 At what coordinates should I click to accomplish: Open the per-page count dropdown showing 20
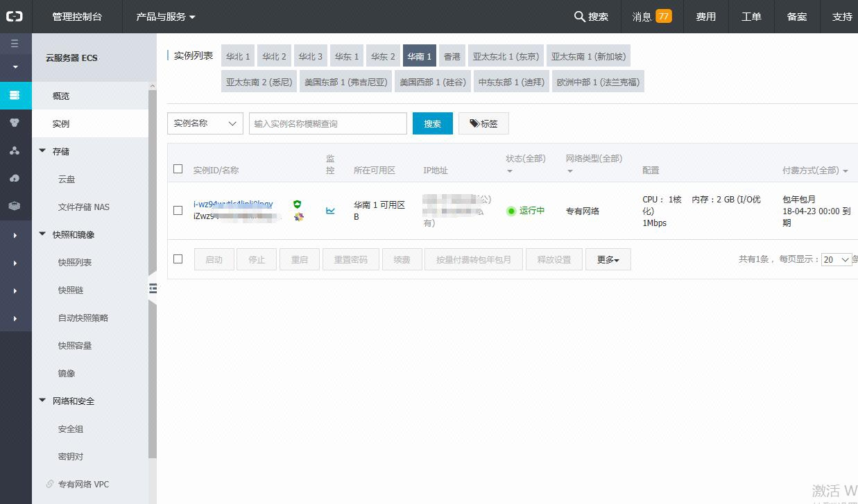[836, 259]
